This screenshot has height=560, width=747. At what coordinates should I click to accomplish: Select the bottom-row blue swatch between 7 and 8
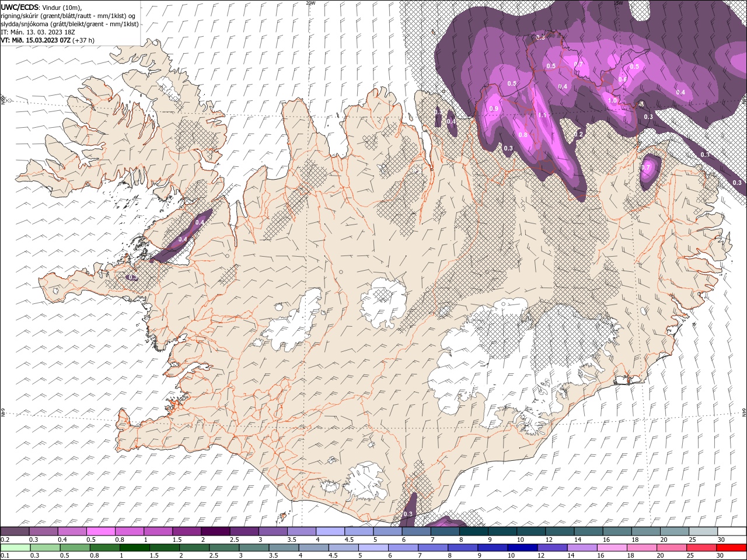tap(433, 547)
